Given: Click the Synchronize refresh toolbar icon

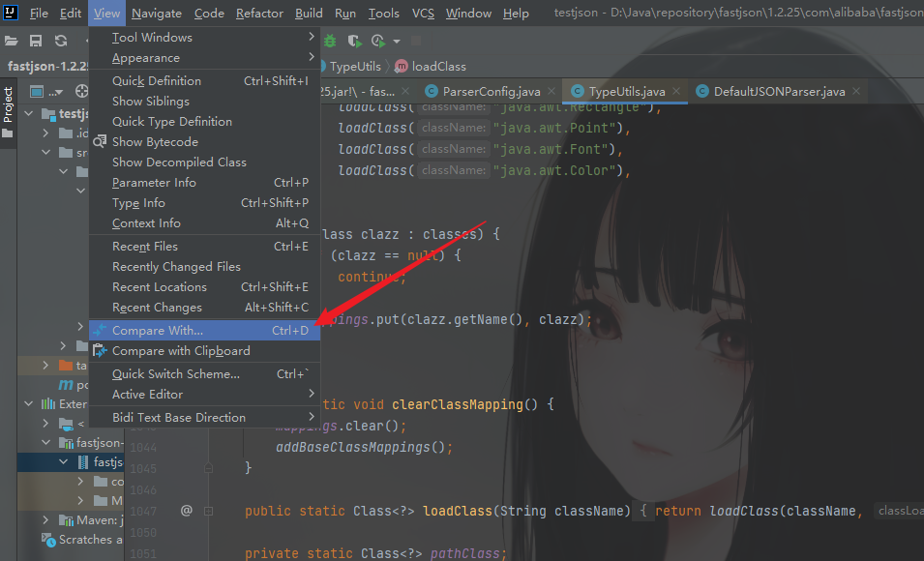Looking at the screenshot, I should 61,41.
